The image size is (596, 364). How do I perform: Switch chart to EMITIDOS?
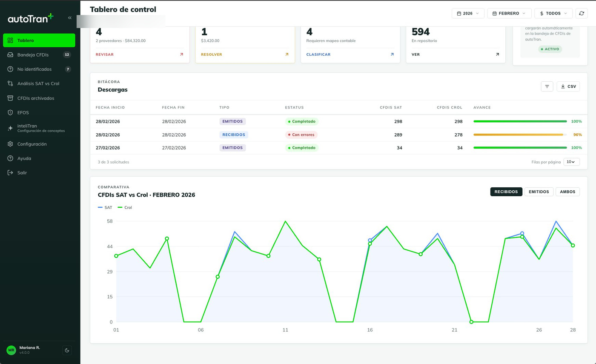tap(539, 192)
